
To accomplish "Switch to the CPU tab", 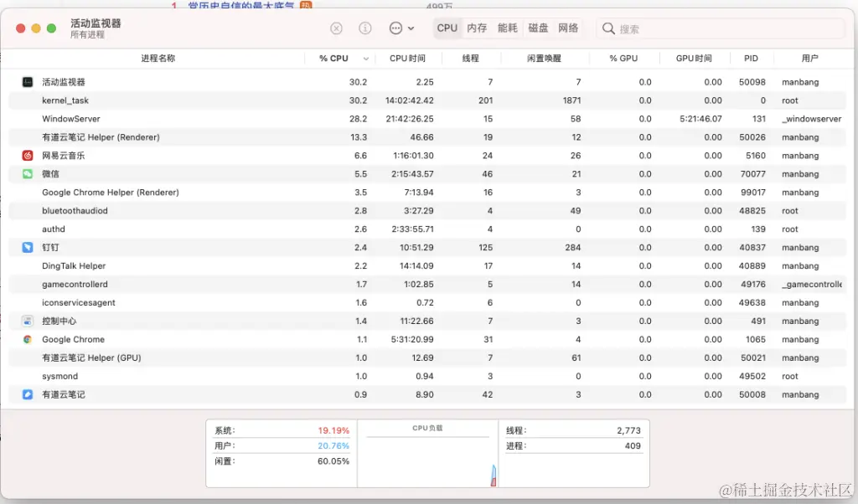I will [x=447, y=28].
